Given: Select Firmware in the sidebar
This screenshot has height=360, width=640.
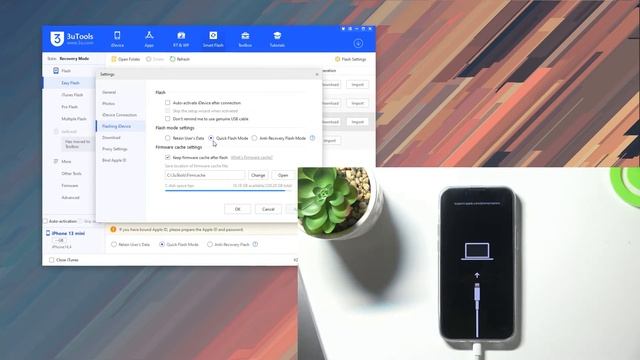Looking at the screenshot, I should click(70, 186).
